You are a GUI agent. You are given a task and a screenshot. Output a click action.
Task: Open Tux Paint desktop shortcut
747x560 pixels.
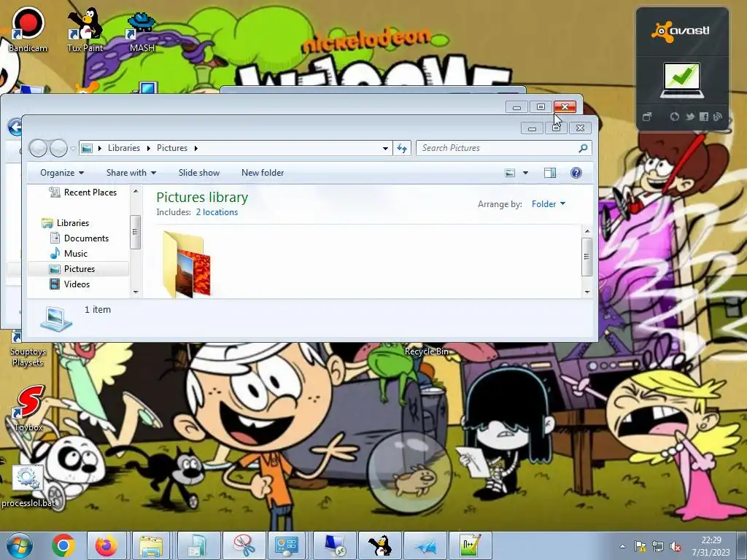click(85, 28)
